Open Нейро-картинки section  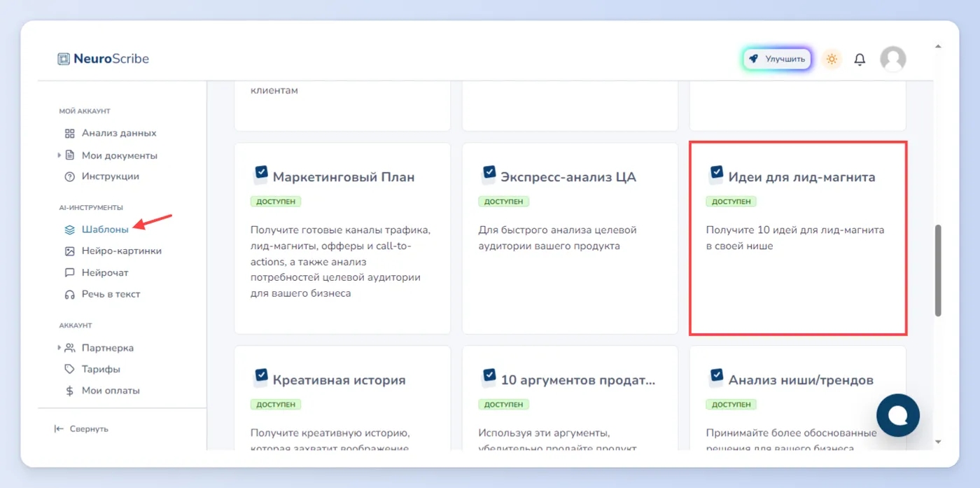pyautogui.click(x=122, y=251)
